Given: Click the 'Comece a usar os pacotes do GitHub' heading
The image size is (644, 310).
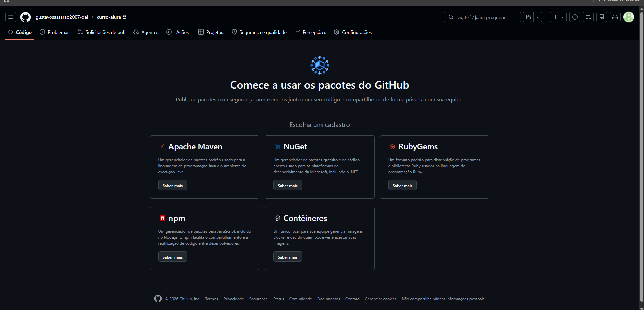Looking at the screenshot, I should (x=320, y=85).
